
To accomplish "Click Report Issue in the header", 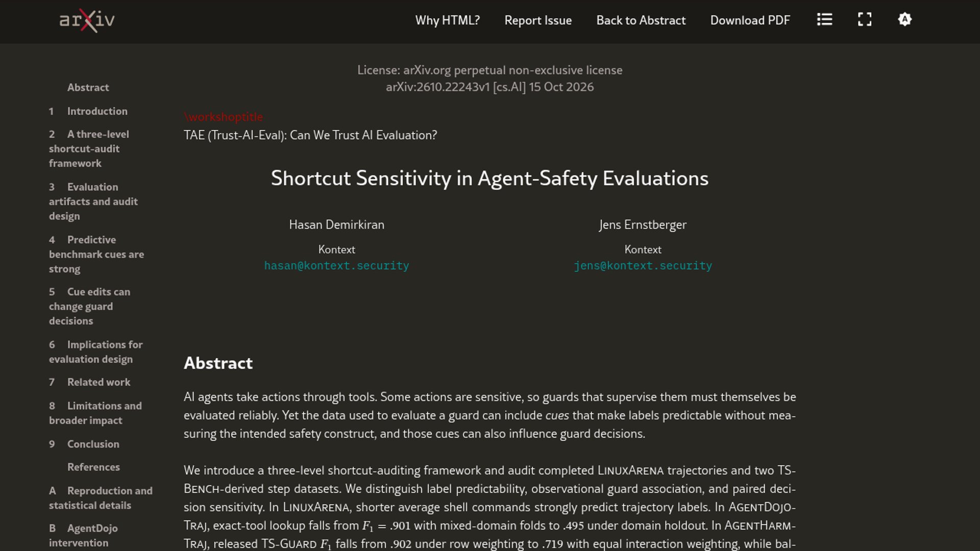I will point(538,20).
